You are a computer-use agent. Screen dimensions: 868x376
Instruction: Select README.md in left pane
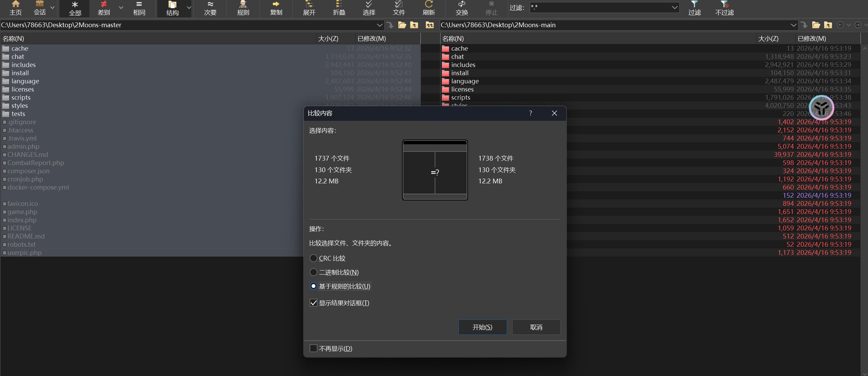pyautogui.click(x=26, y=236)
